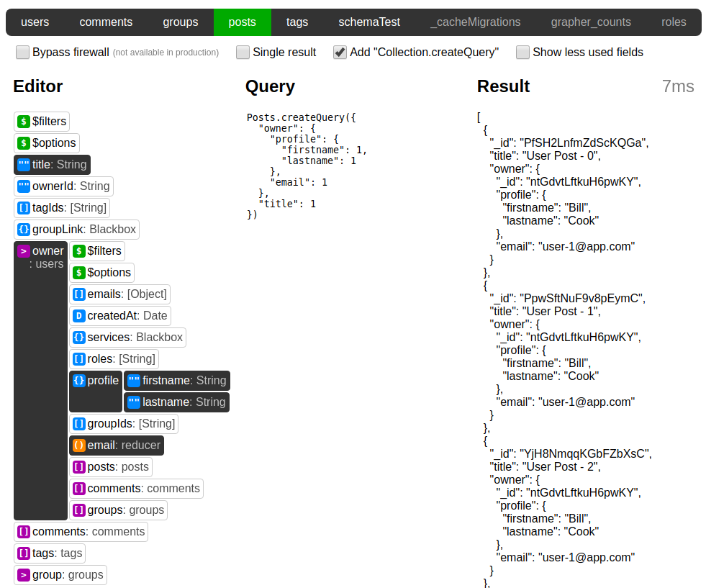Open the schemaTest collection tab
Image resolution: width=706 pixels, height=588 pixels.
[x=369, y=22]
